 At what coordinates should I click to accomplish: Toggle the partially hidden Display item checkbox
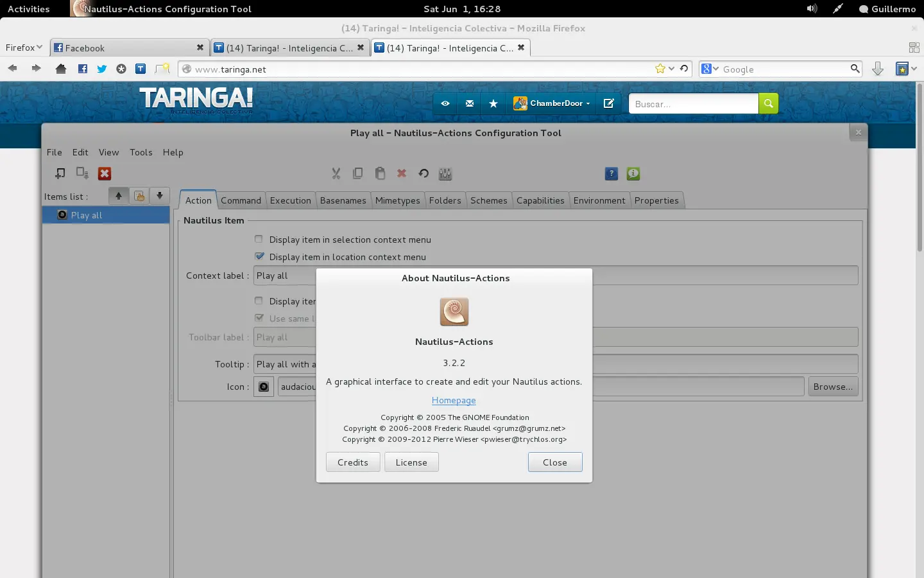point(259,301)
